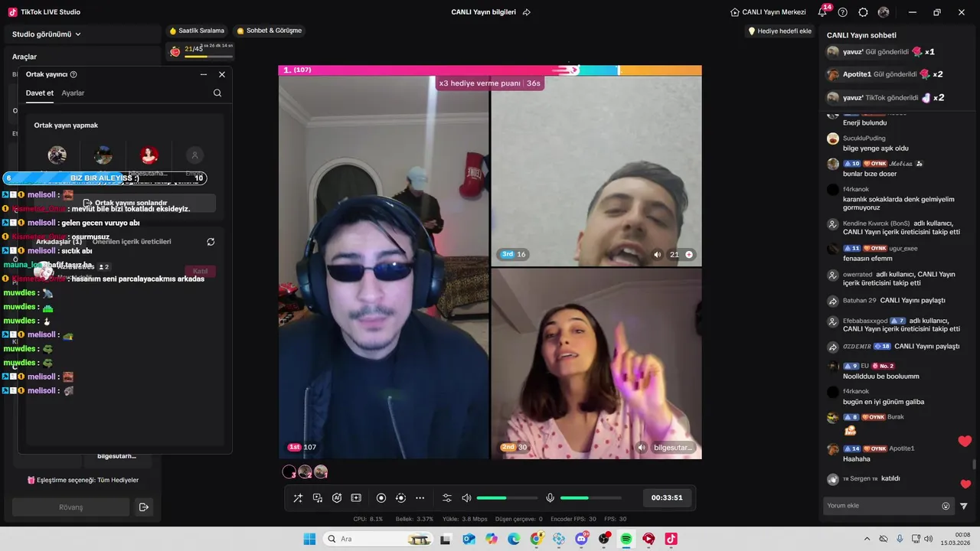Viewport: 980px width, 551px height.
Task: Open the help question mark icon
Action: [843, 12]
